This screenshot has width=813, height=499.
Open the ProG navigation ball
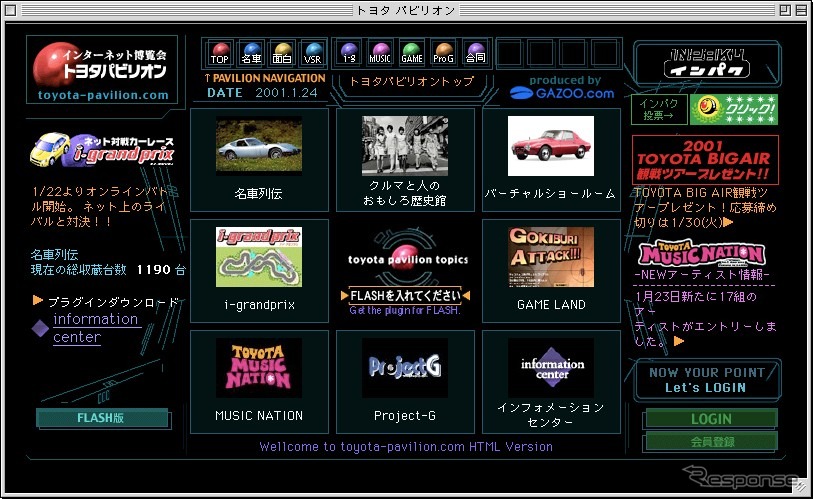tap(443, 53)
